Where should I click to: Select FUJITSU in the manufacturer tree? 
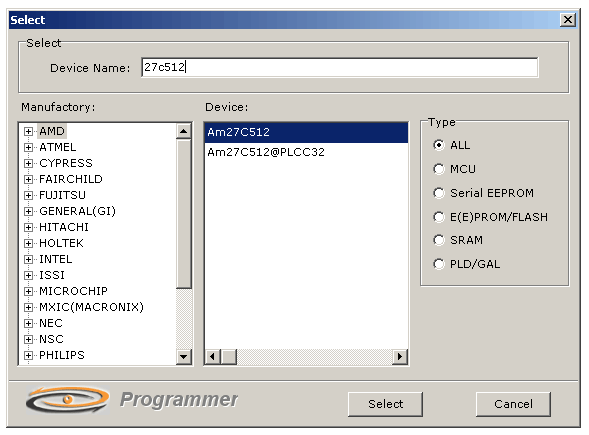pos(62,195)
